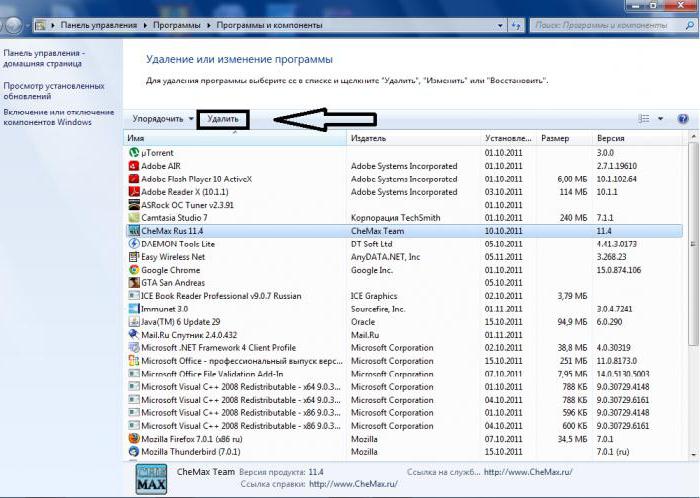Click the Google Chrome icon

[133, 270]
